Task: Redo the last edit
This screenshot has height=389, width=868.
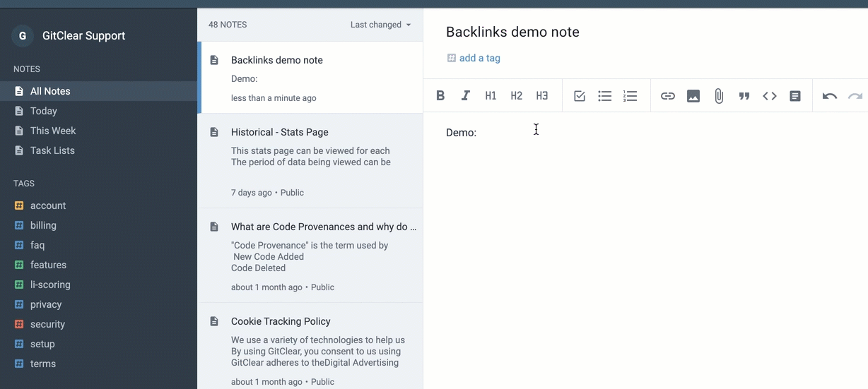Action: pyautogui.click(x=855, y=96)
